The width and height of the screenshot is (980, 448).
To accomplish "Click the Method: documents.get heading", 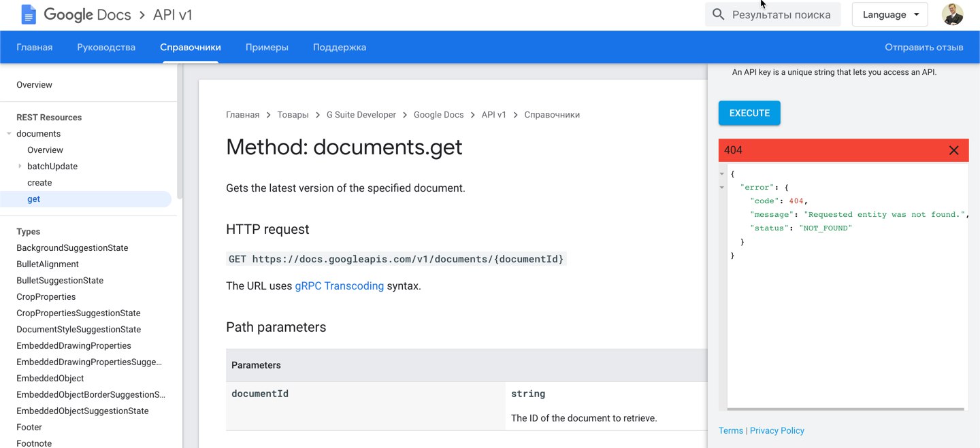I will tap(344, 147).
